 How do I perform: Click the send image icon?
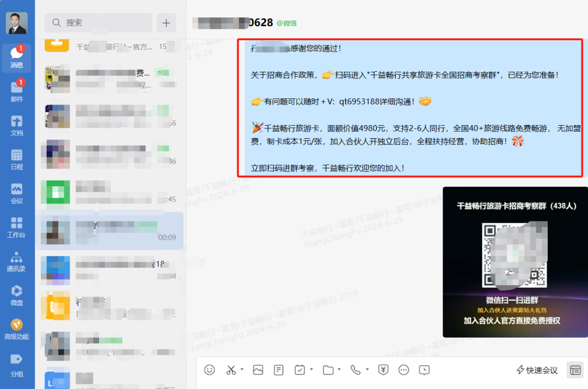pyautogui.click(x=258, y=370)
